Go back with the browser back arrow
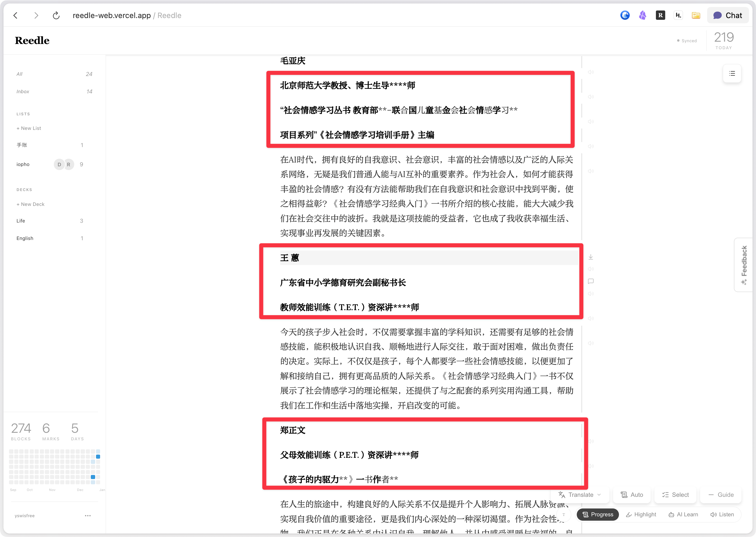This screenshot has width=756, height=537. coord(15,15)
